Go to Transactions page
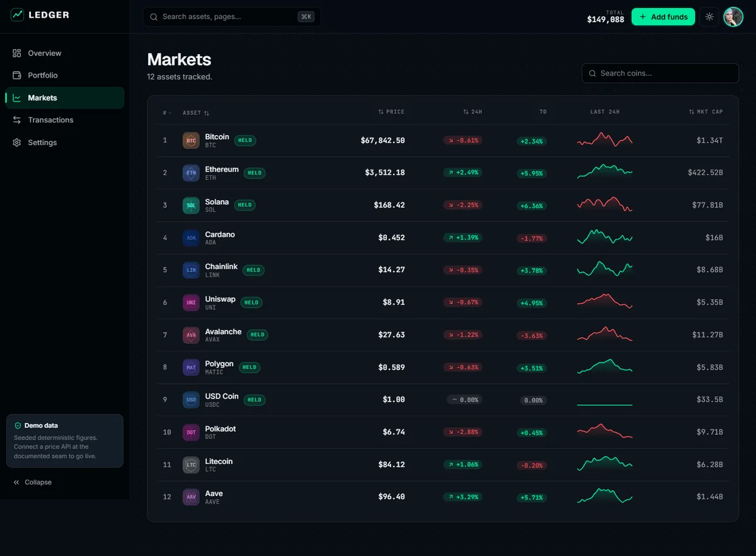Viewport: 756px width, 556px height. 65,120
